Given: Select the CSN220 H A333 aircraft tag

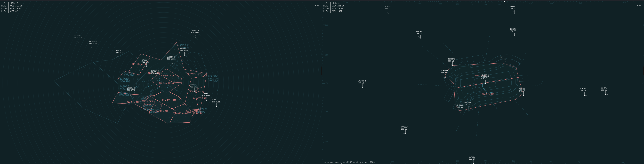Looking at the screenshot, I should 171,58.
